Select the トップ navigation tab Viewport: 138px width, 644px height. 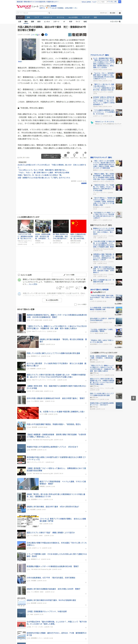pos(20,17)
